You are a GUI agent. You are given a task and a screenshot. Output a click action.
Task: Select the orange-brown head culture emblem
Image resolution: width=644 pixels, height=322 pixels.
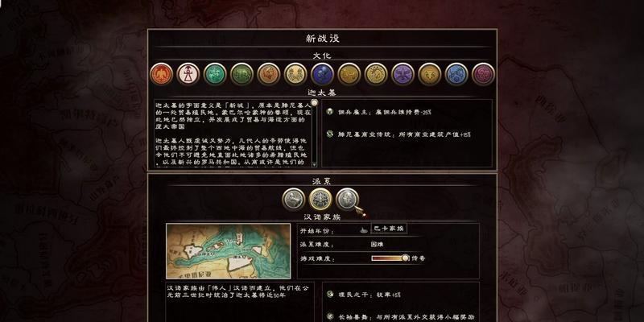coord(269,74)
